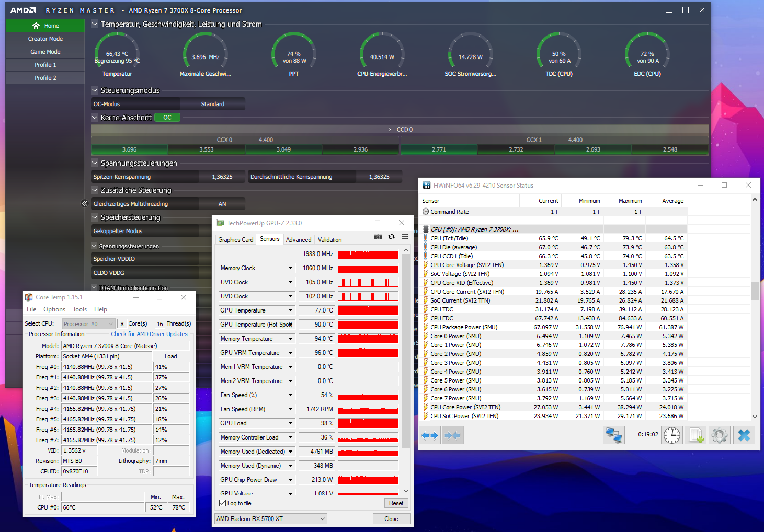
Task: Click the Maximum column header in HWiNFO
Action: 624,201
